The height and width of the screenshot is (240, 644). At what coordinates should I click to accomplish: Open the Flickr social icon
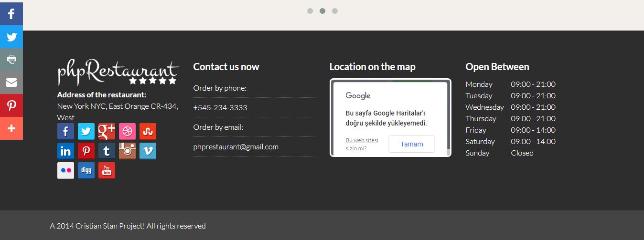click(x=65, y=170)
